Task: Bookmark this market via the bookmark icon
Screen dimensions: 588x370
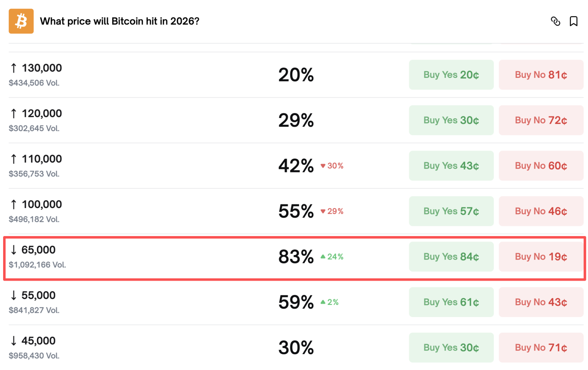Action: (x=573, y=21)
